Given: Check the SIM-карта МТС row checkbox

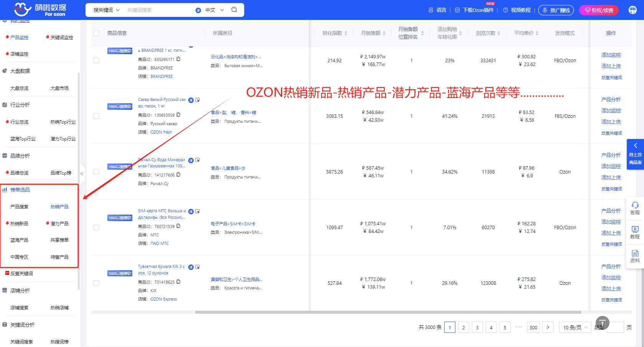Looking at the screenshot, I should click(96, 228).
